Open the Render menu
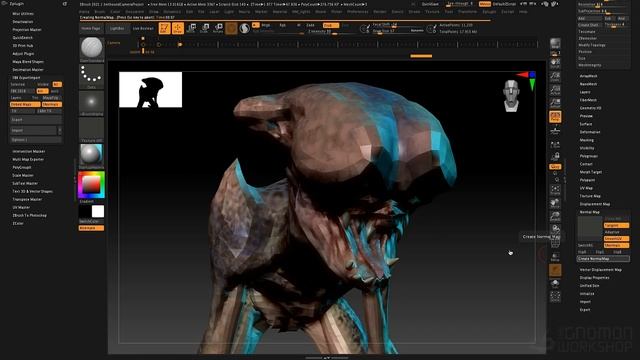The height and width of the screenshot is (360, 640). point(380,12)
